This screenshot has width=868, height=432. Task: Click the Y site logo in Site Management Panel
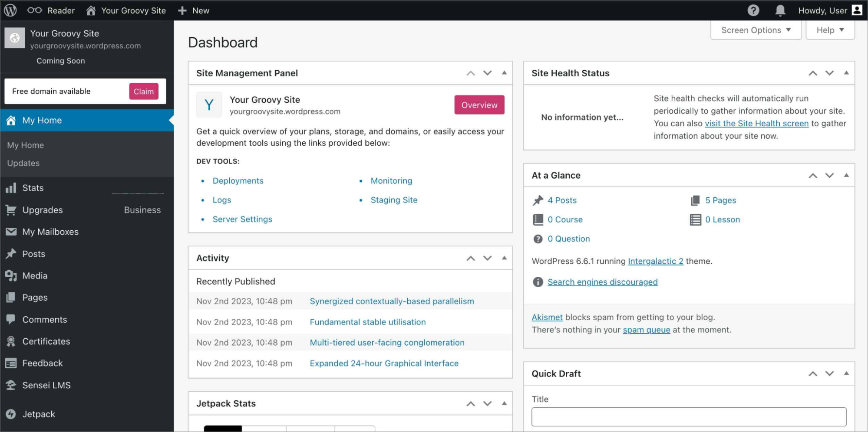(x=209, y=105)
